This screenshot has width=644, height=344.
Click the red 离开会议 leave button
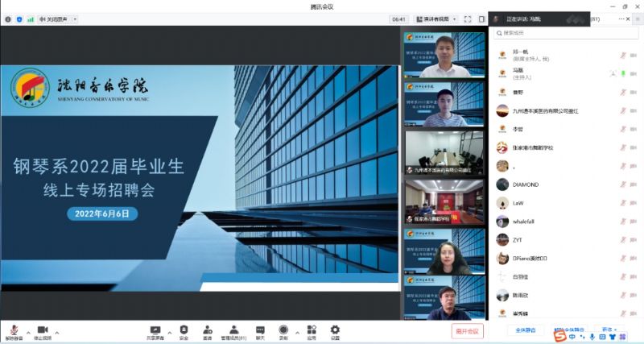coord(467,330)
